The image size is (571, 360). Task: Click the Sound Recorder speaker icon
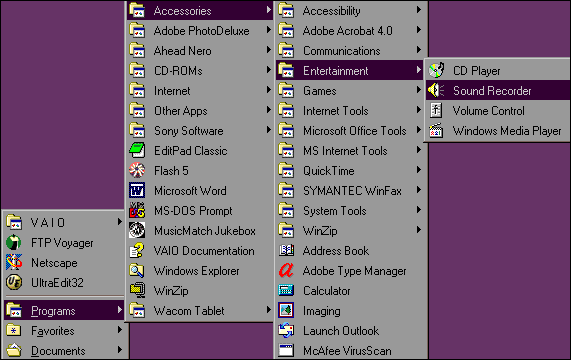[x=436, y=90]
